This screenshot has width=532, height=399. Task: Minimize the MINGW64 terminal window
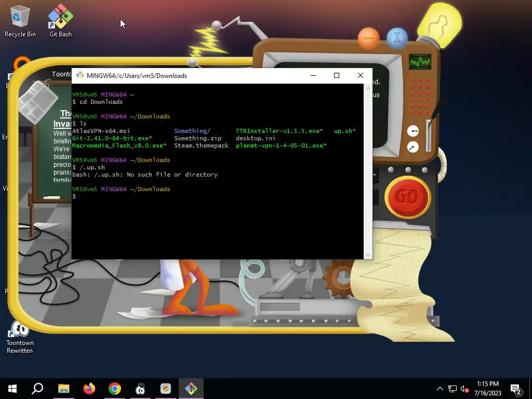313,75
